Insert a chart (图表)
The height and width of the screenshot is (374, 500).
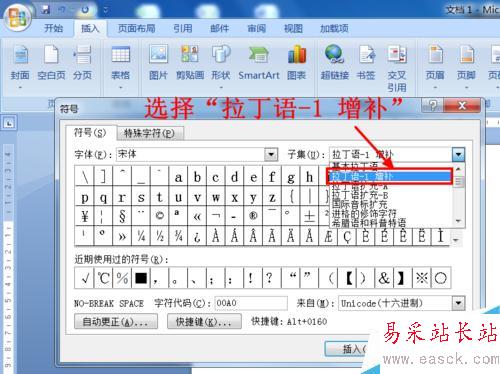[x=297, y=63]
